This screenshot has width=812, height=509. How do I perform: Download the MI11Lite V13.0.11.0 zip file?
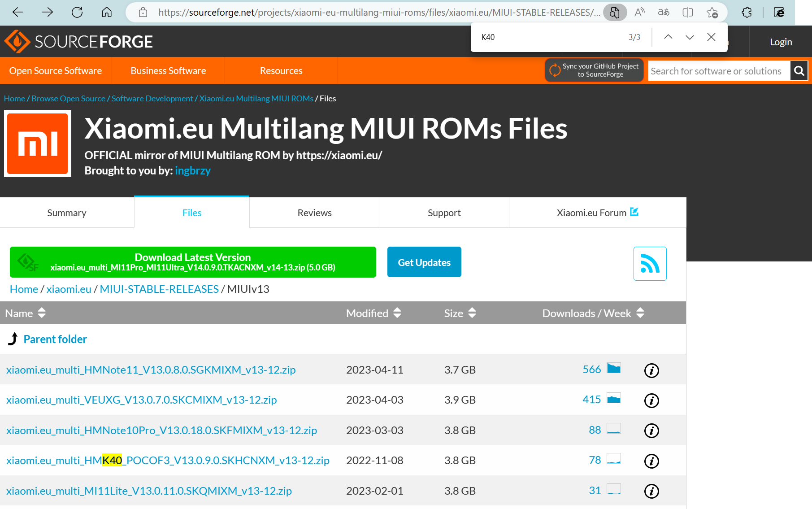(149, 491)
